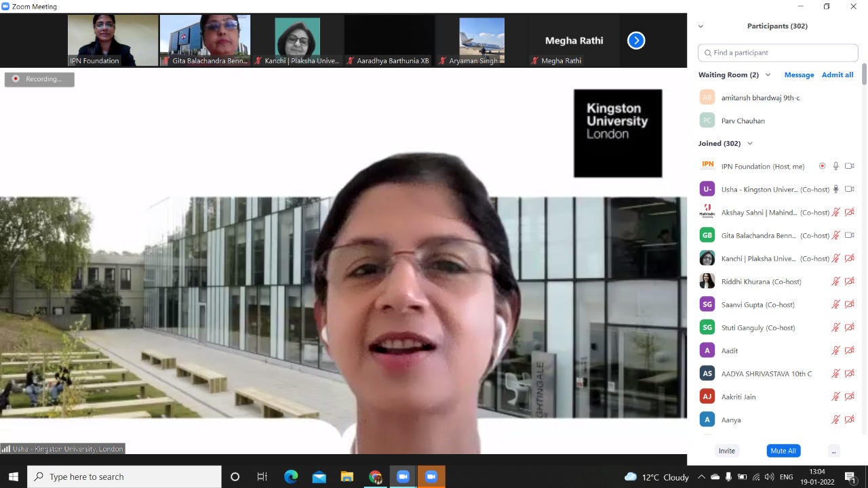The image size is (868, 488).
Task: Select Parv Chauhan in the waiting room
Action: pyautogui.click(x=743, y=121)
